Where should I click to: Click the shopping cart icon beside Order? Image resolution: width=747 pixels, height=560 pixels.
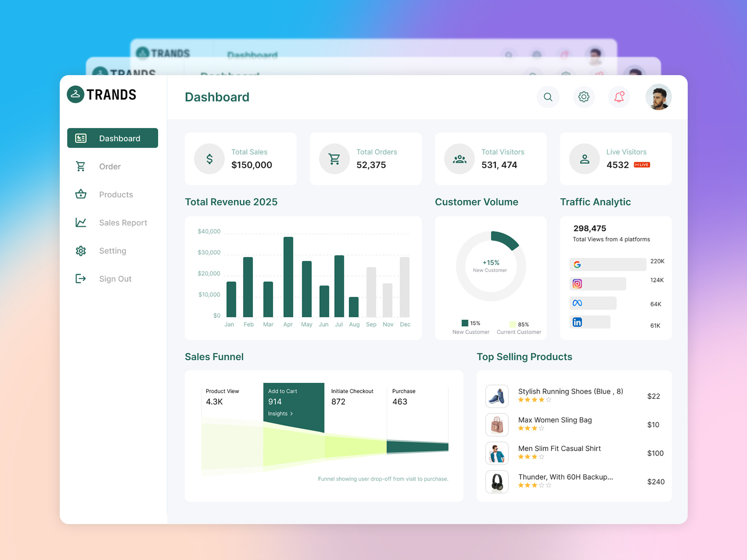(80, 166)
